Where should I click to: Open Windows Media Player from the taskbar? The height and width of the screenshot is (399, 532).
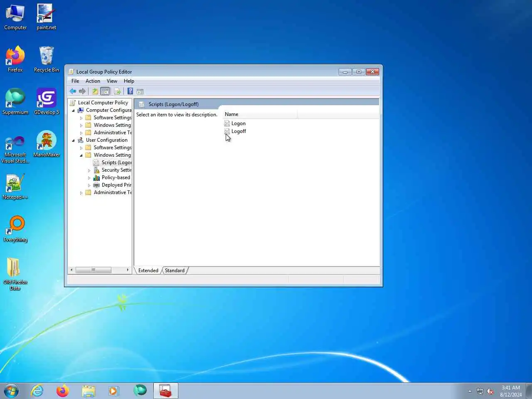tap(113, 391)
